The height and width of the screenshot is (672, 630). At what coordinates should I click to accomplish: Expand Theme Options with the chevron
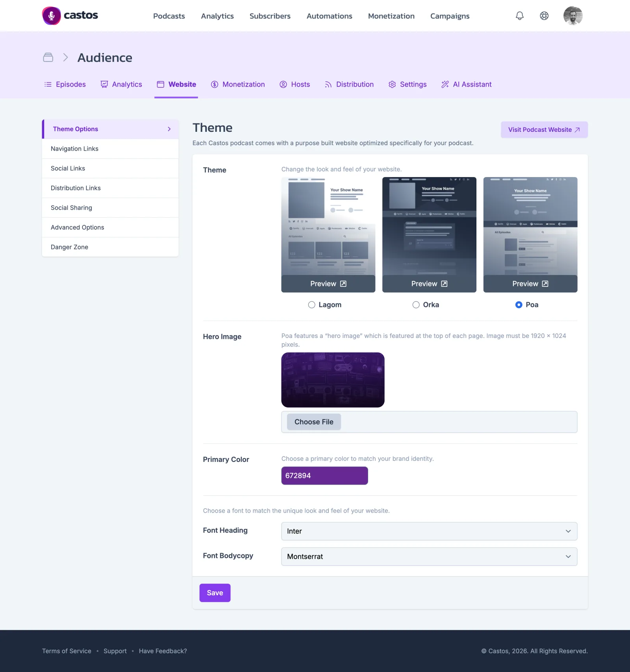169,129
